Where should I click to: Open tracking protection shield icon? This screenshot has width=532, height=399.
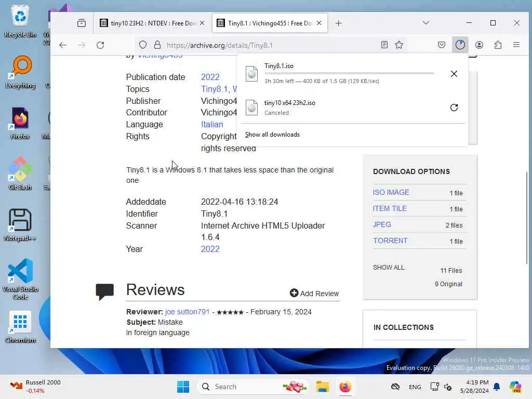pos(143,45)
